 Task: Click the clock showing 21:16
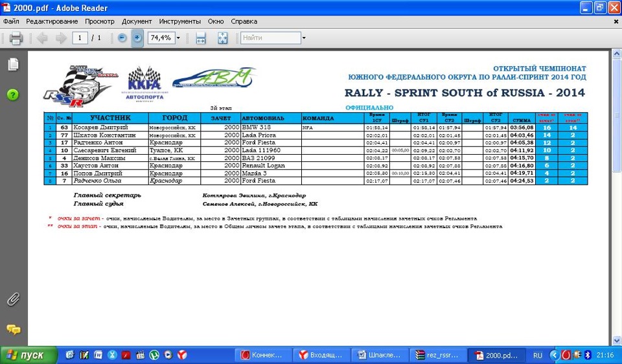click(x=605, y=356)
